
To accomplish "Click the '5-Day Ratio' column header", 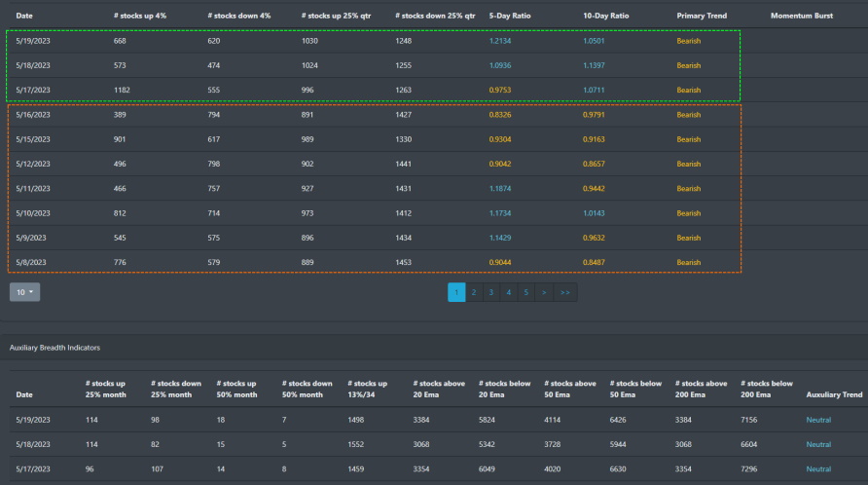I will click(510, 16).
